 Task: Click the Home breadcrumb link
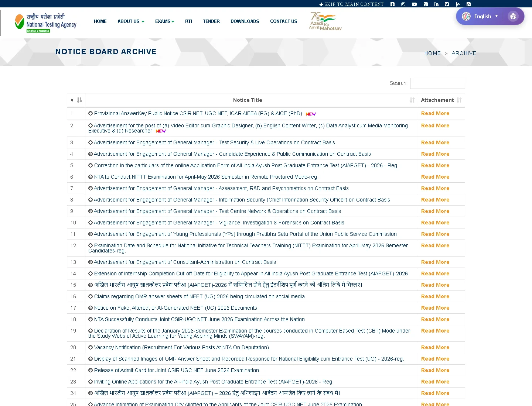[x=433, y=53]
